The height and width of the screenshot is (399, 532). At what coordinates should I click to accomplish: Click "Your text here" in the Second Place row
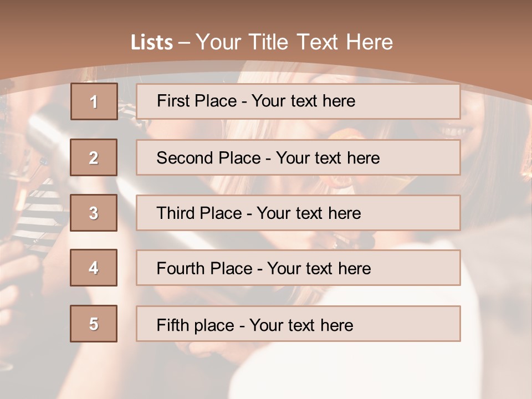(328, 158)
